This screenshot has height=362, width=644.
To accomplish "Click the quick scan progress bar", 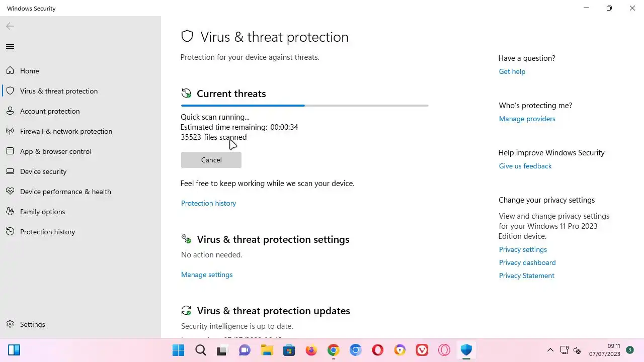I will (x=304, y=106).
